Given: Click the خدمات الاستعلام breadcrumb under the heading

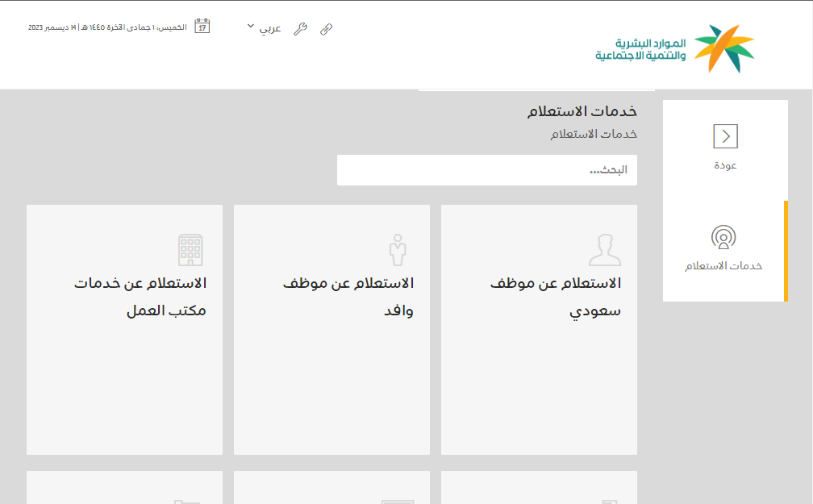Looking at the screenshot, I should point(594,134).
